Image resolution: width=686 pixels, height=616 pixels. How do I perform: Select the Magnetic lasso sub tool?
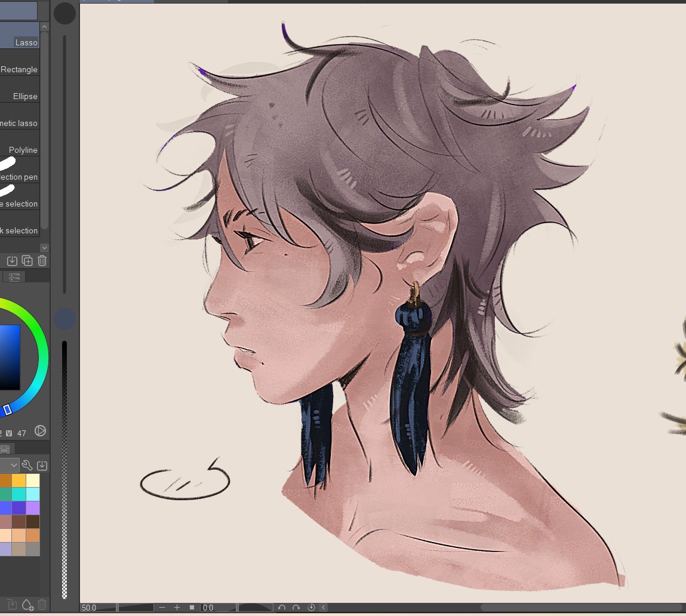tap(20, 116)
